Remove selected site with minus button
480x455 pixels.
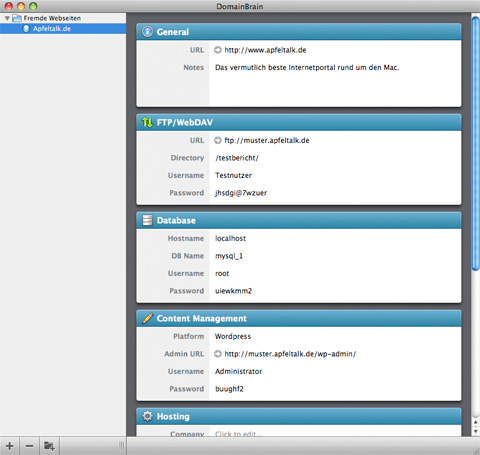[x=29, y=446]
